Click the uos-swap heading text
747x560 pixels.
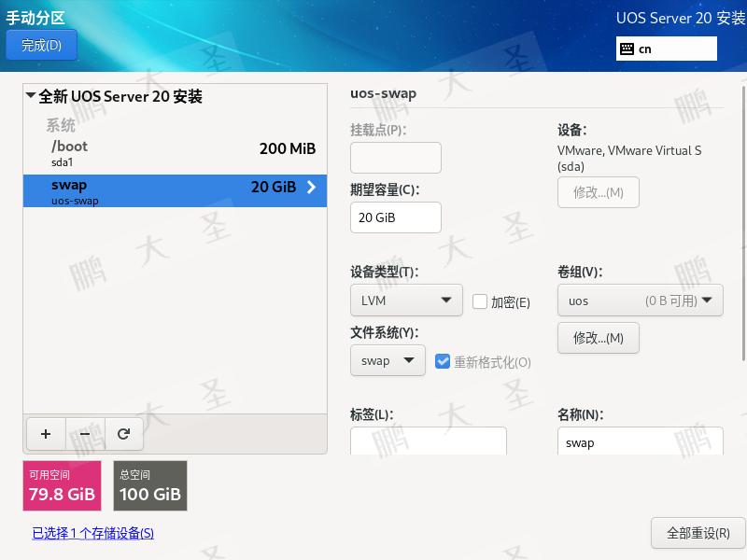pos(383,93)
